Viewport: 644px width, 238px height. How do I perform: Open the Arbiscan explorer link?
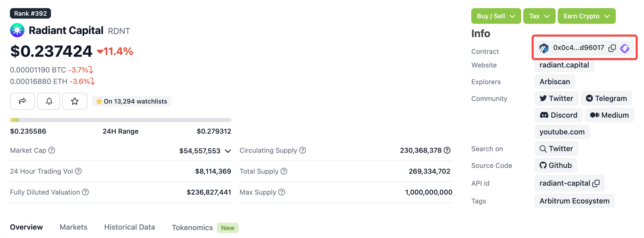click(555, 82)
